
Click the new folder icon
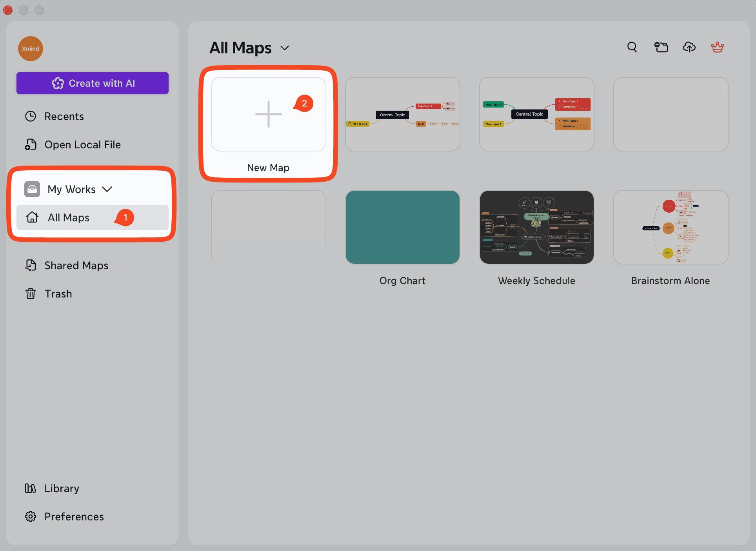pos(661,47)
